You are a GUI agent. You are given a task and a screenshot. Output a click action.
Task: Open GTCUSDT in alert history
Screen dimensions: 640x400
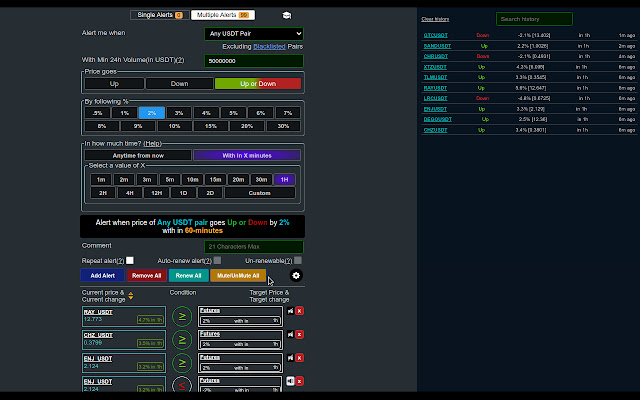(436, 36)
